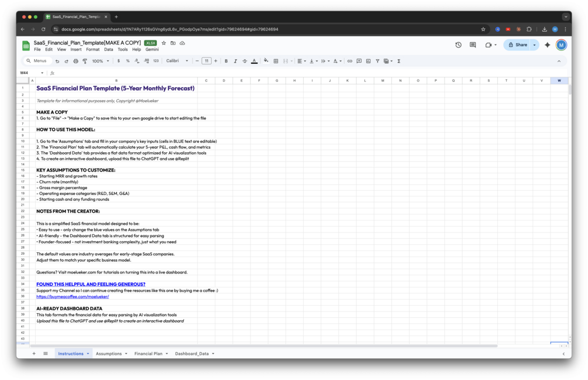This screenshot has width=588, height=380.
Task: Activate the paint format tool
Action: click(x=85, y=61)
